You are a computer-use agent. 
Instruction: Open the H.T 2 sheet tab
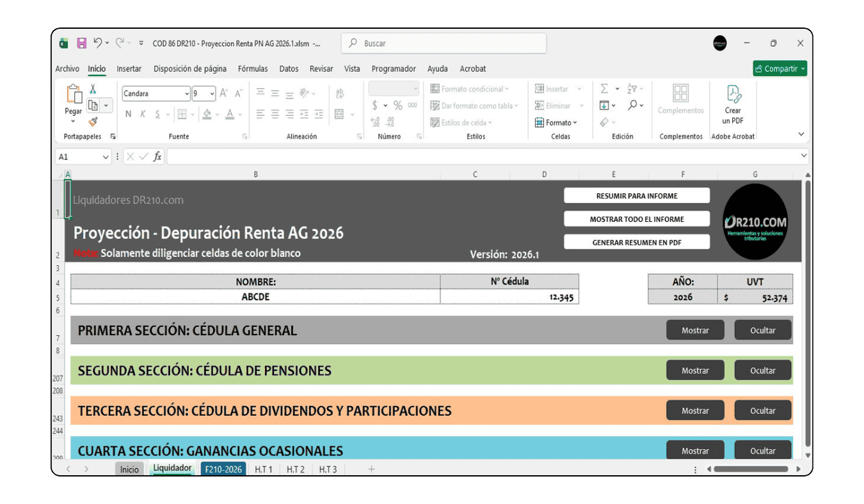[x=296, y=469]
